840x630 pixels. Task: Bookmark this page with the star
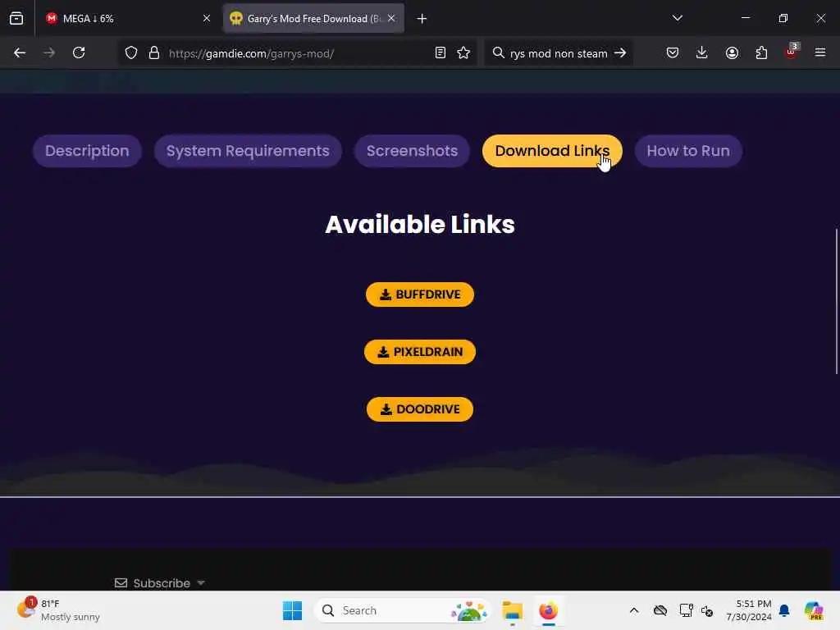click(463, 52)
